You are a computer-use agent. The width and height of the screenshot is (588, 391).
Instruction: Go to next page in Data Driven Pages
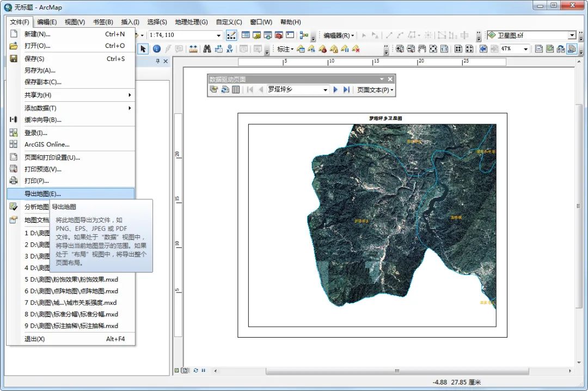[x=336, y=89]
